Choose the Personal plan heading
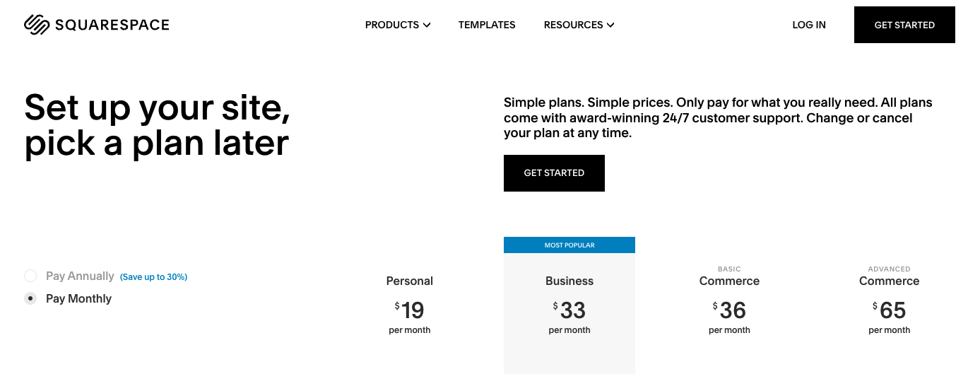The image size is (980, 374). [410, 281]
